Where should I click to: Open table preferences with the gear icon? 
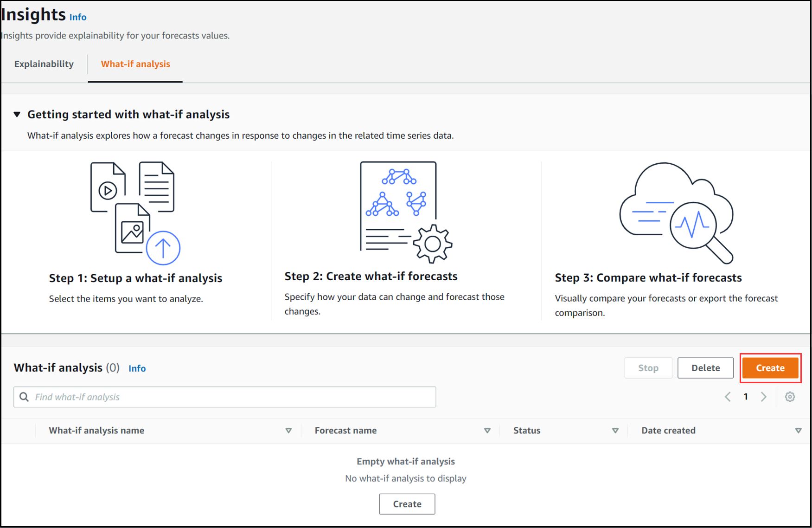point(790,397)
